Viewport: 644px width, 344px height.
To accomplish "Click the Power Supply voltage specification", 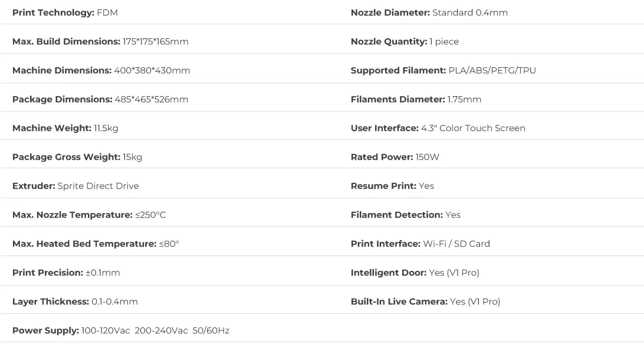I will (x=121, y=330).
